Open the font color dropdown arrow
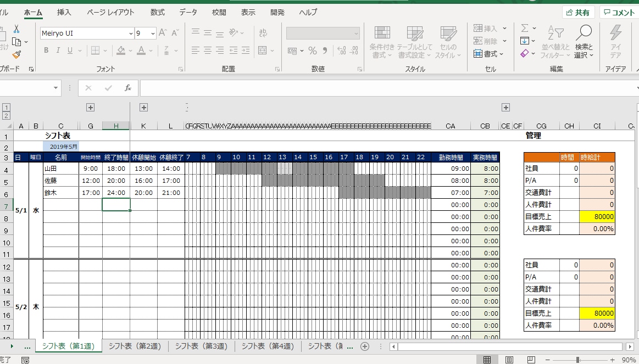 pyautogui.click(x=151, y=51)
